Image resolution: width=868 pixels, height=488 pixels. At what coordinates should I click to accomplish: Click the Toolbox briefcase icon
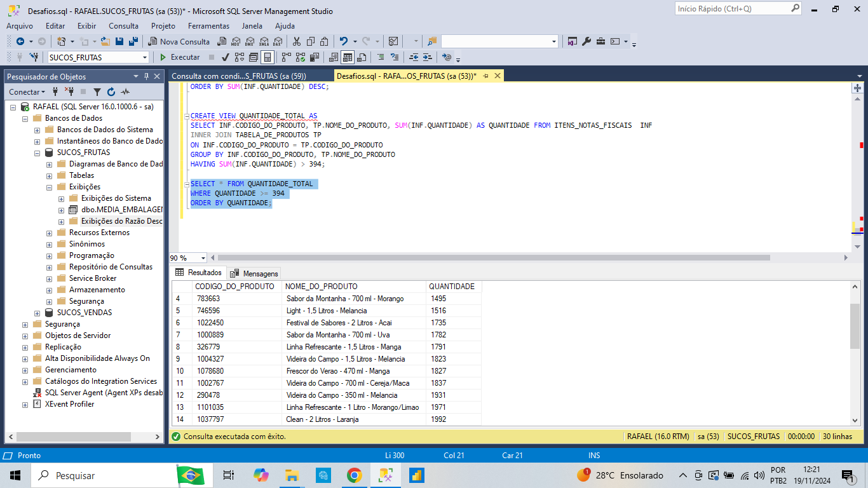click(600, 41)
